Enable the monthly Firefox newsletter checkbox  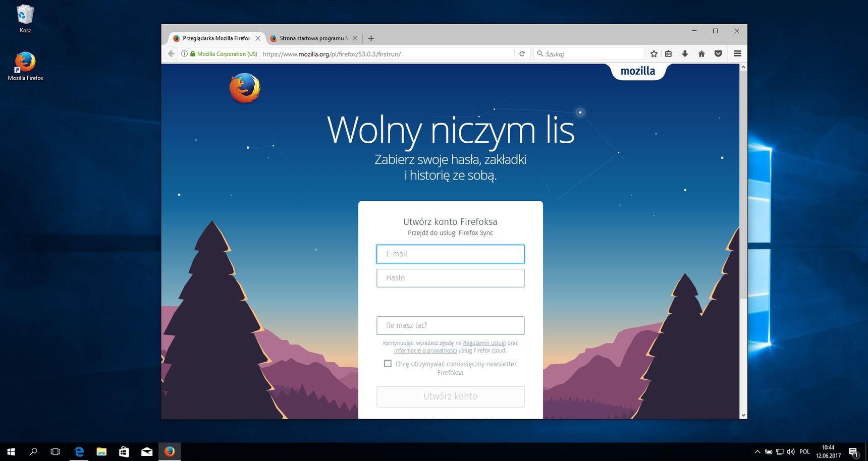pos(388,364)
